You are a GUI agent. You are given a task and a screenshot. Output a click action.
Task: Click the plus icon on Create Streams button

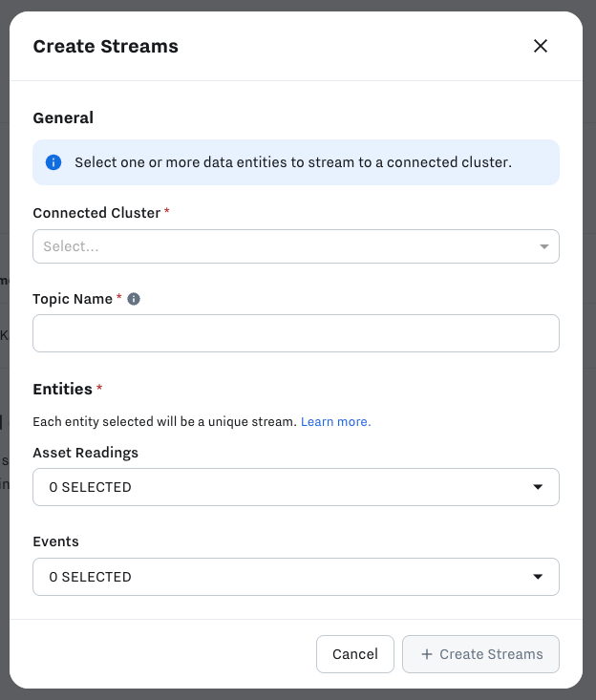click(426, 654)
